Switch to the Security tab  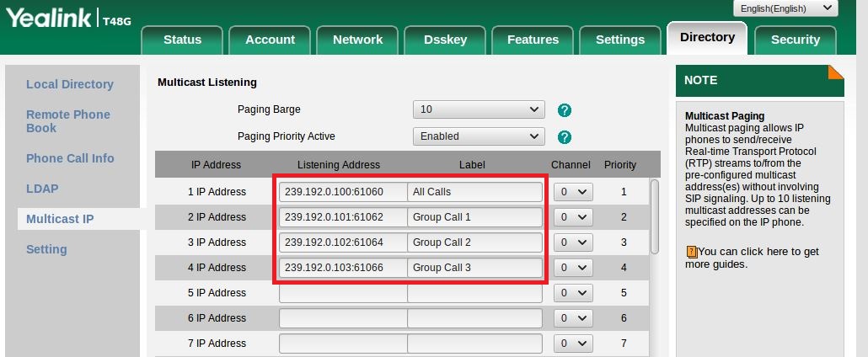pyautogui.click(x=795, y=40)
